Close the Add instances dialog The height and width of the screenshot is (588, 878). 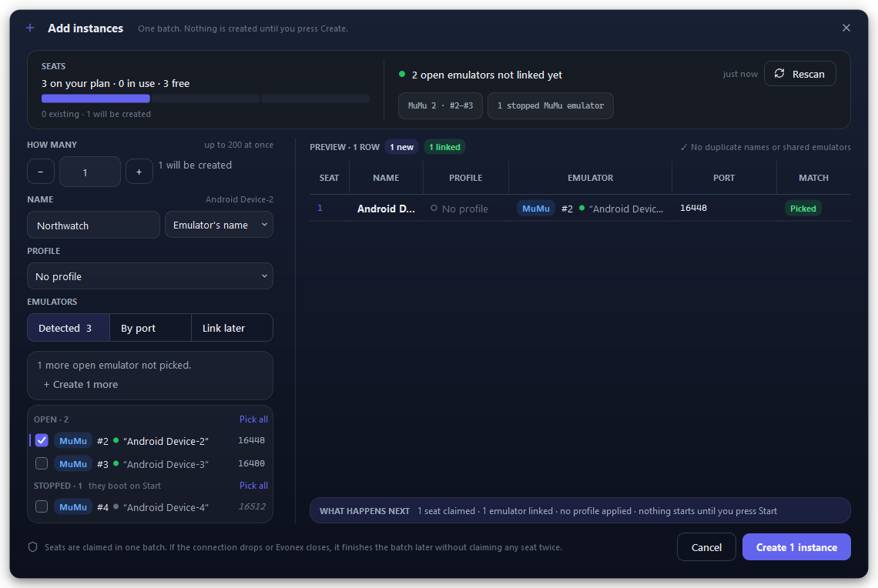[846, 28]
